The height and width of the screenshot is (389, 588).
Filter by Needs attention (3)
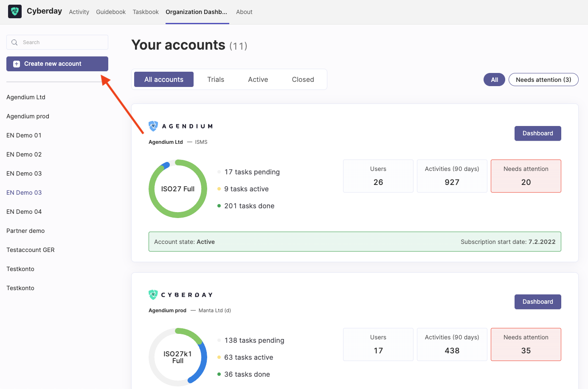pos(543,80)
